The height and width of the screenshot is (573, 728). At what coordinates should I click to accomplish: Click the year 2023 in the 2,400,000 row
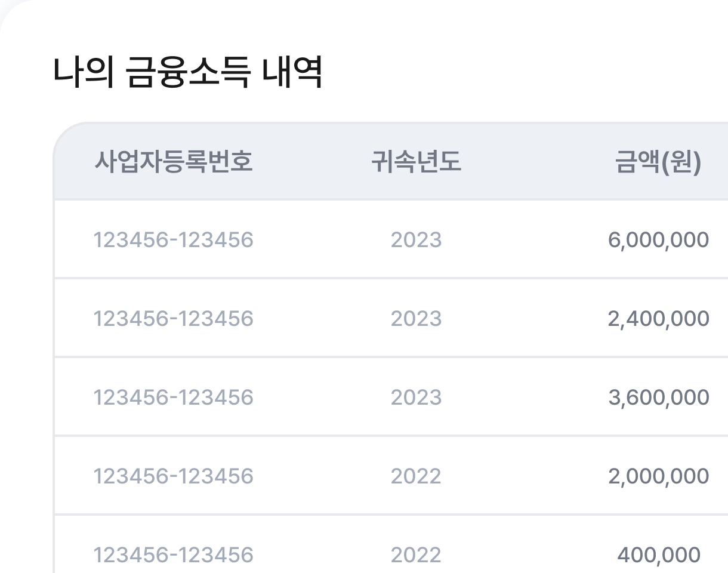(x=417, y=319)
